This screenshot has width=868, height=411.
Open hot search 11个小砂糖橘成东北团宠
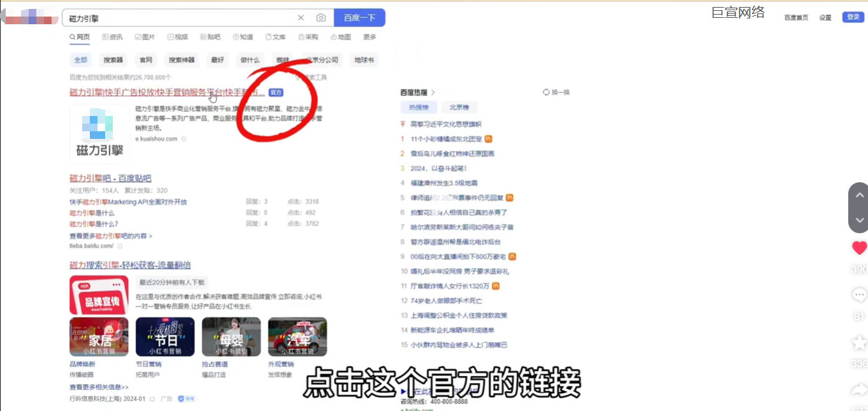[x=446, y=139]
